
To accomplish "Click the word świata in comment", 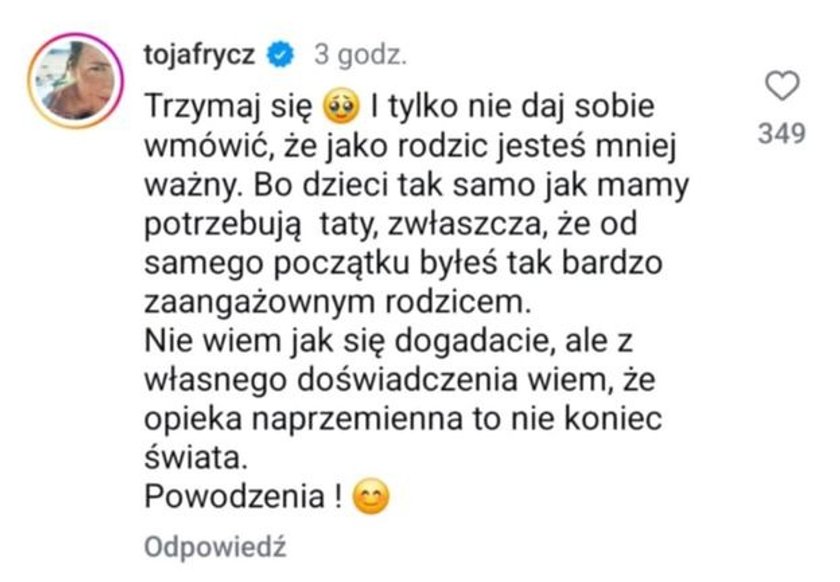I will [x=196, y=458].
